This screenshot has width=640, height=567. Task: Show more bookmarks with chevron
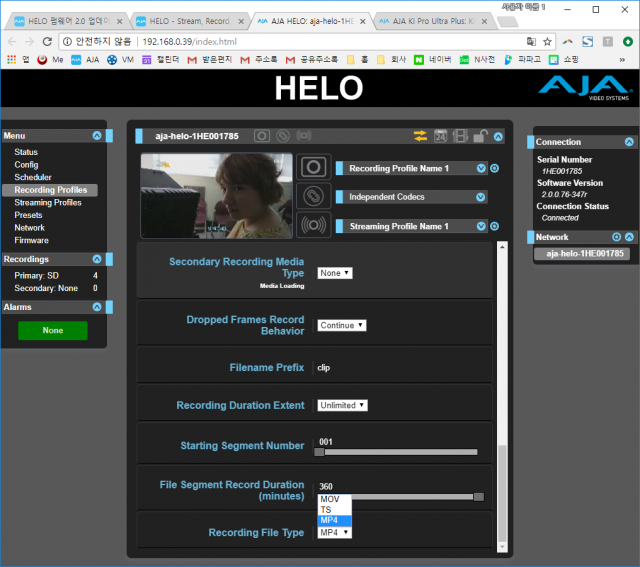click(622, 60)
